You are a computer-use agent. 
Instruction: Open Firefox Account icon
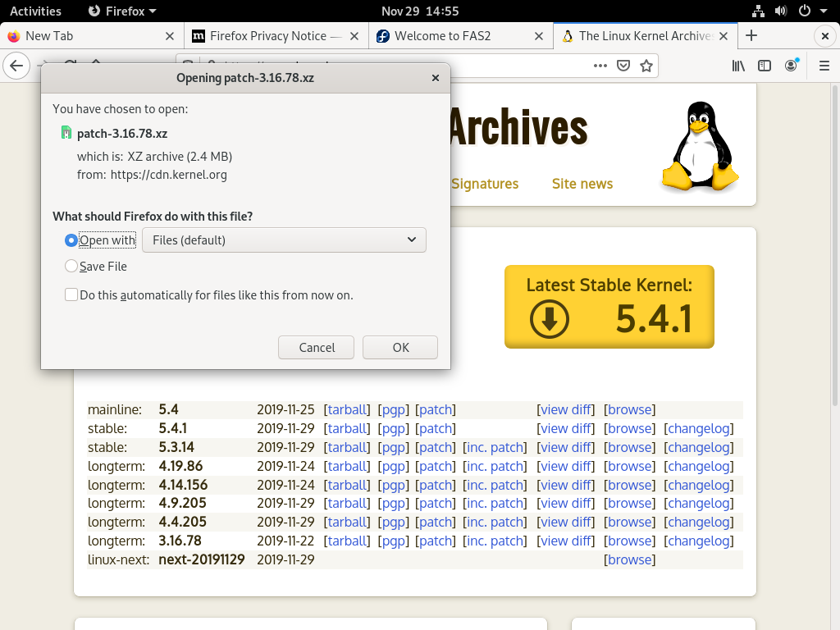791,66
